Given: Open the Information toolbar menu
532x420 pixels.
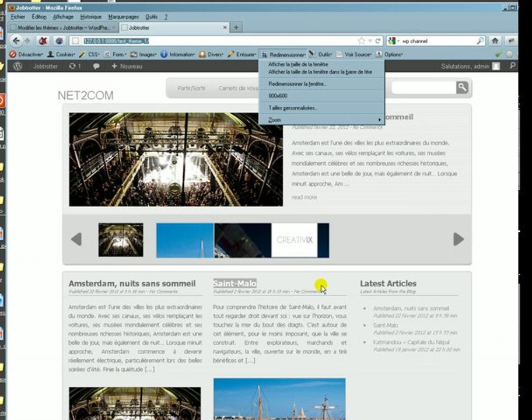Looking at the screenshot, I should point(177,54).
